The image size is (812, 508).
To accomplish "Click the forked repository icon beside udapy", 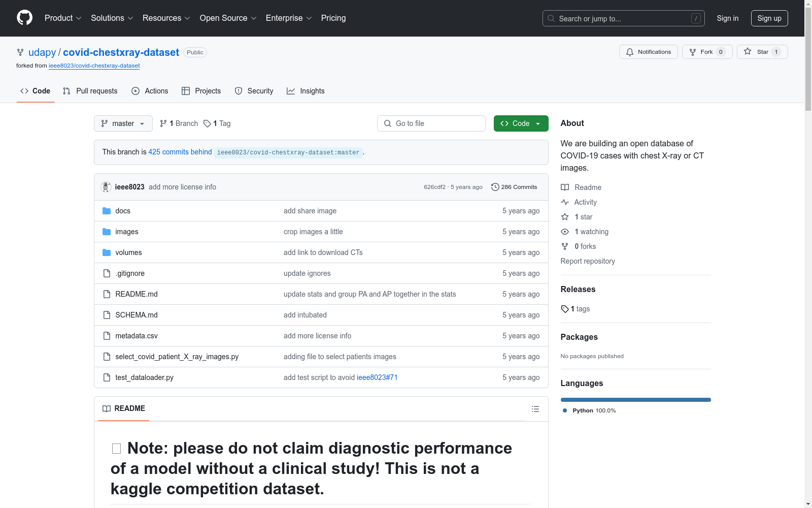I will point(20,52).
